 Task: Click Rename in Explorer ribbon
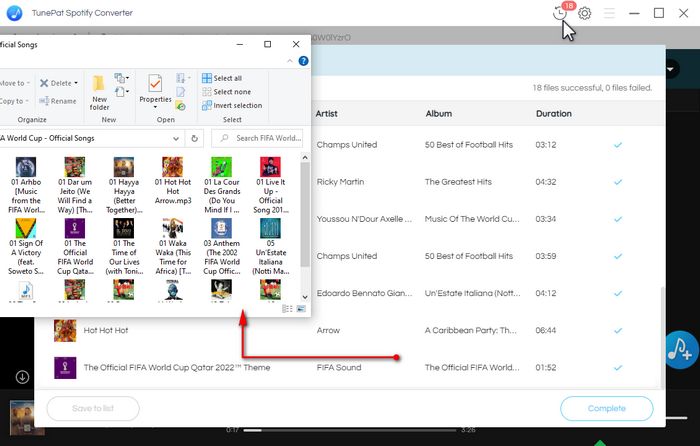click(x=58, y=101)
